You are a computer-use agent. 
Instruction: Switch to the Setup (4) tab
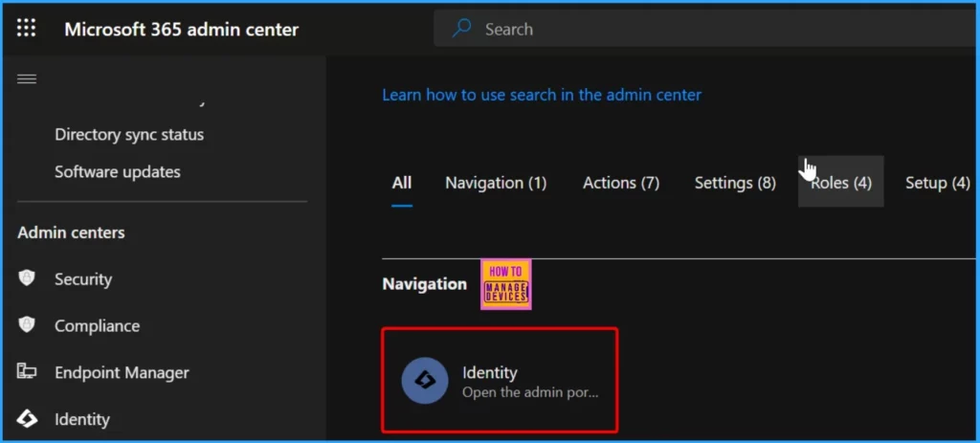pyautogui.click(x=938, y=183)
